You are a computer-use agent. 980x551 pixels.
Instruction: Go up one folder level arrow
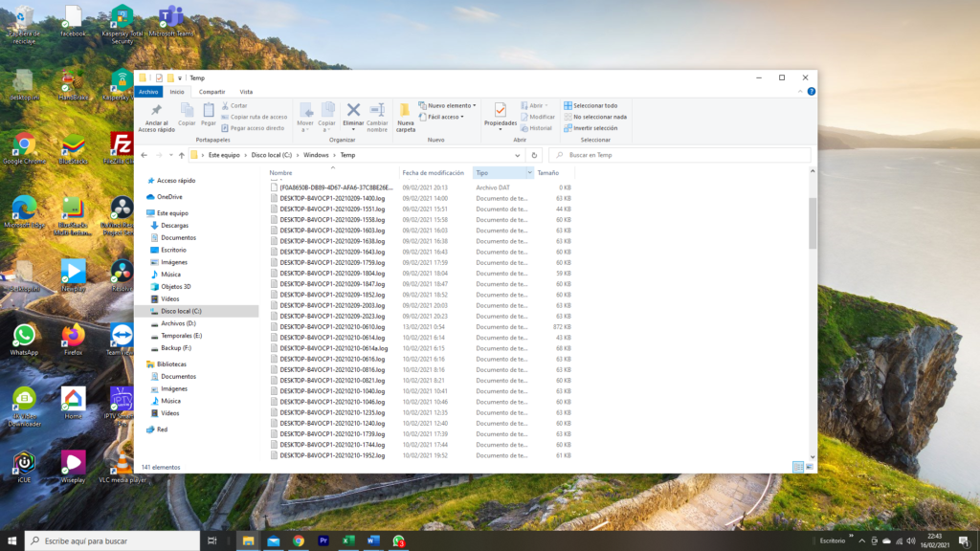[x=181, y=155]
